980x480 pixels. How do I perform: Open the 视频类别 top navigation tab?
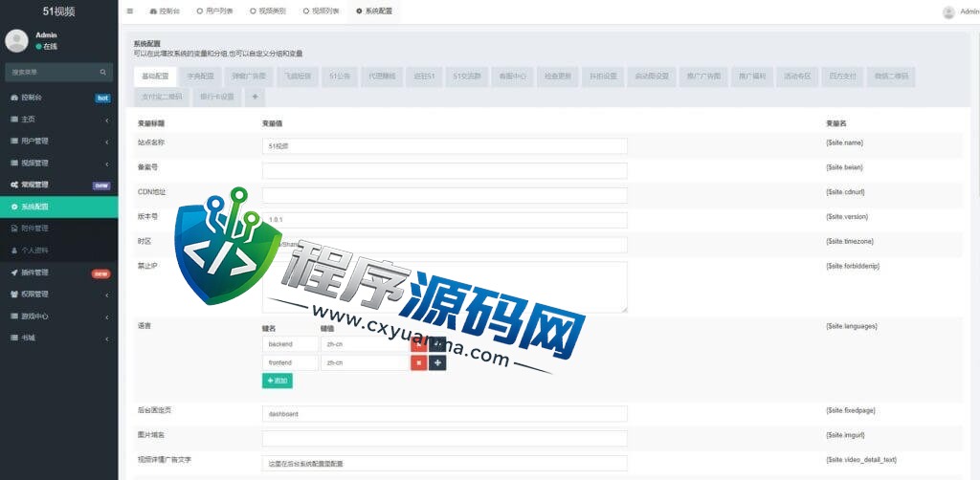[268, 11]
